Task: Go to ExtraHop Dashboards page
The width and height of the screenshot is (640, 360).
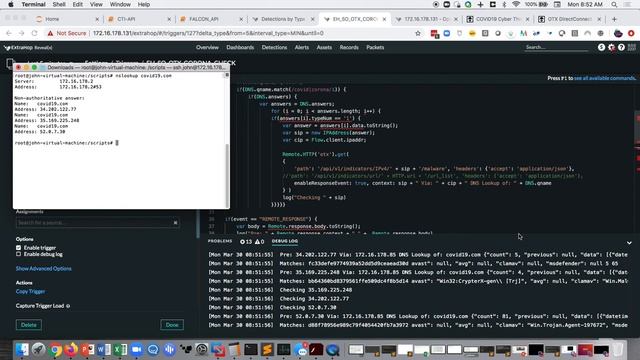Action: (x=240, y=47)
